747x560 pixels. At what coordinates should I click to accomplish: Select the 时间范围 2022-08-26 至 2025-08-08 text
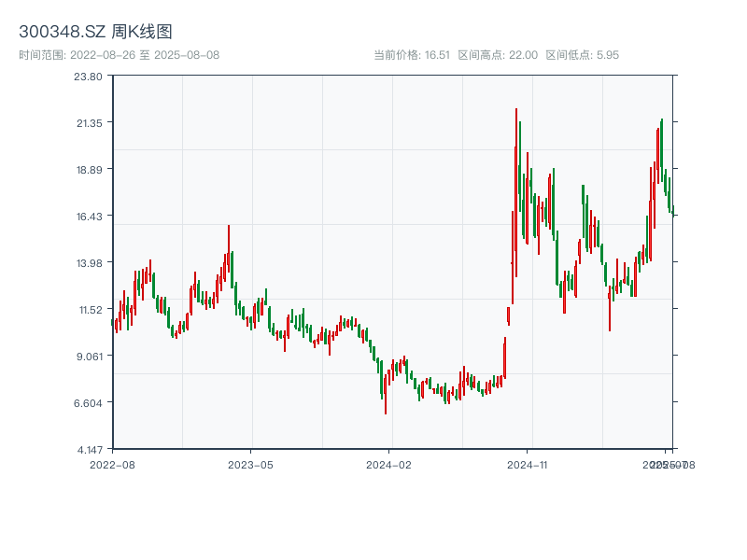tap(120, 55)
